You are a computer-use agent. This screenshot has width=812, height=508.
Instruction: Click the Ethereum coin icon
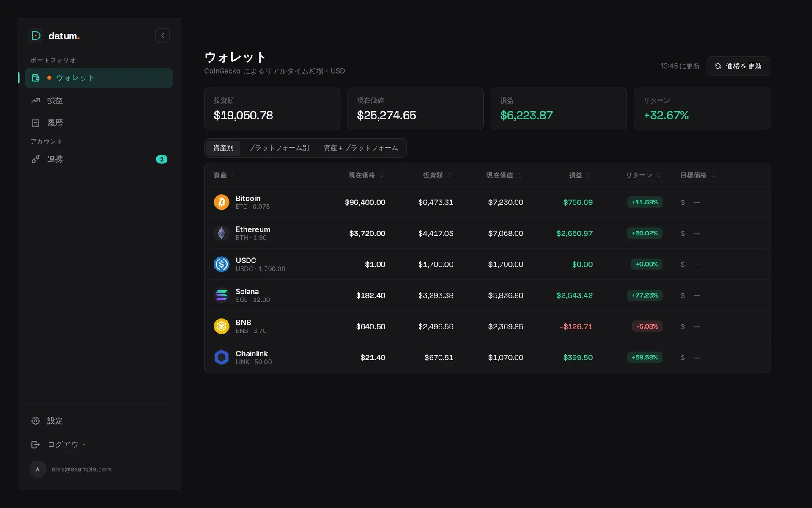[222, 233]
